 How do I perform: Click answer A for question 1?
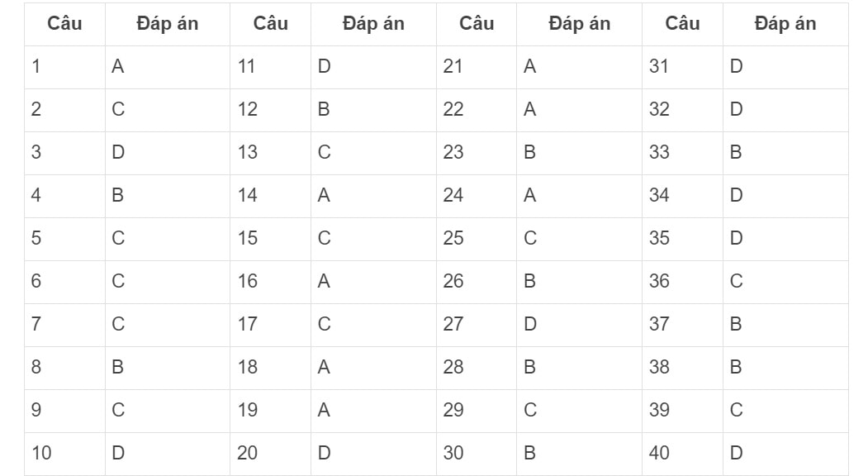point(168,67)
